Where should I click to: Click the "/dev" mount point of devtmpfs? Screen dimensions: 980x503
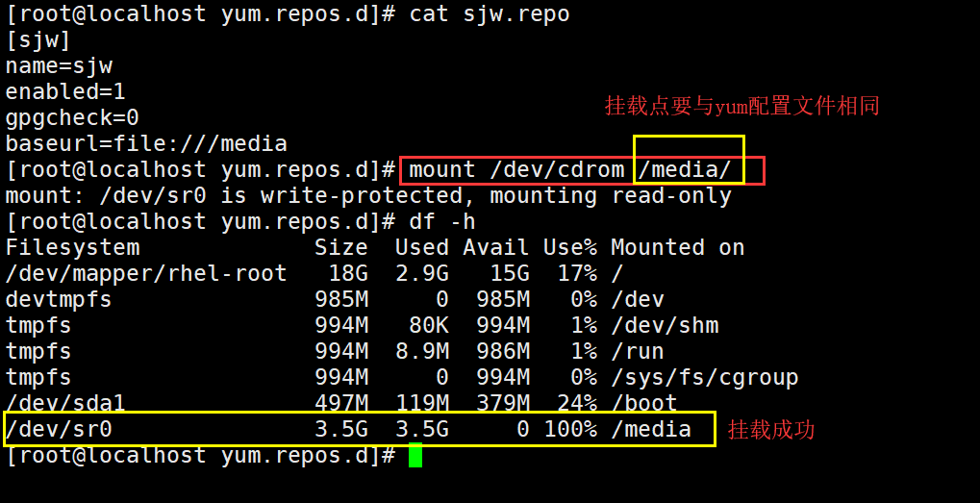[638, 300]
